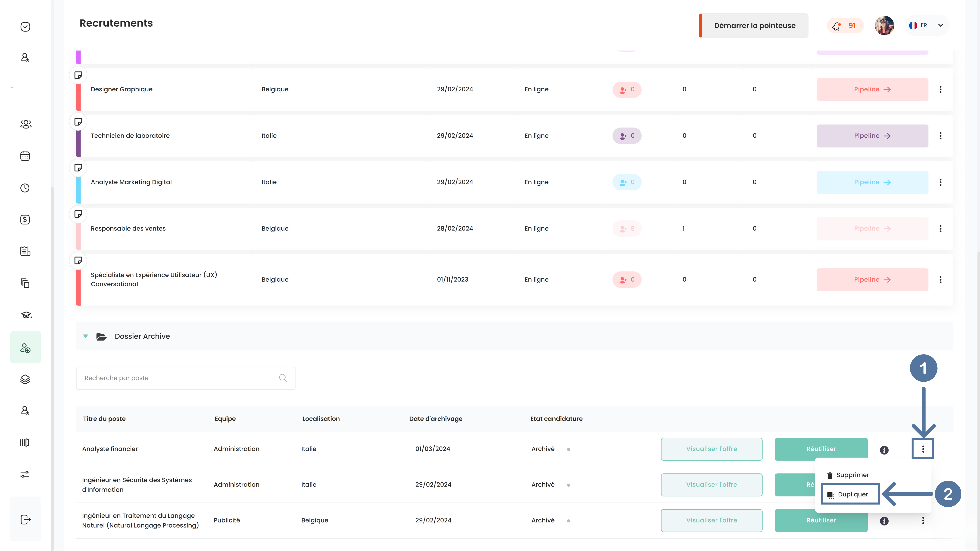Open the highlighted recruitment icon in sidebar

(25, 347)
